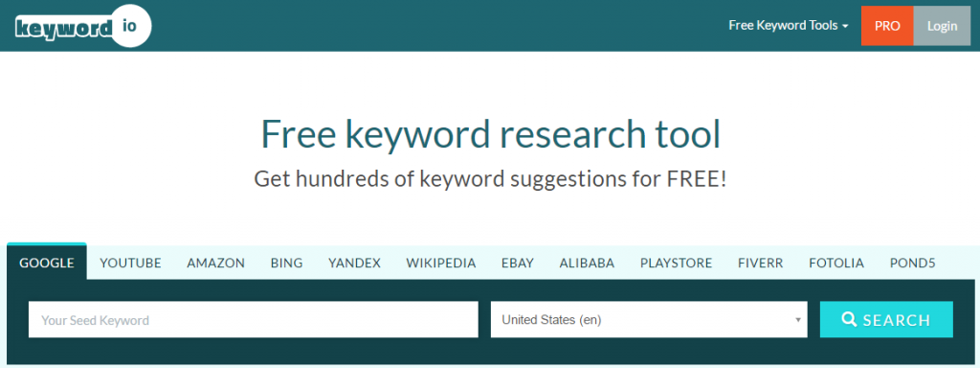Switch to the WIKIPEDIA tab

click(441, 263)
